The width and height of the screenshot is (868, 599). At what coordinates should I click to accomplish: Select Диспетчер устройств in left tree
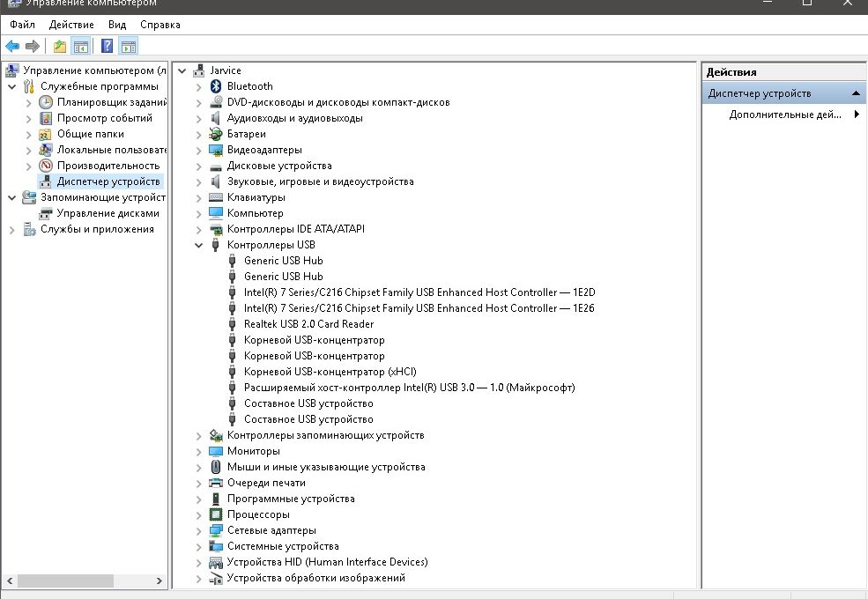108,181
